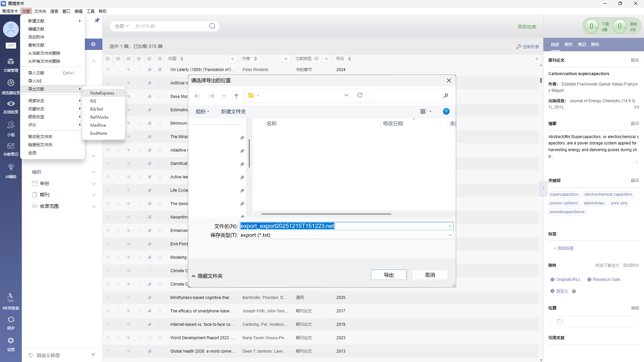Toggle star on On Liberty row
This screenshot has height=362, width=644.
tap(139, 70)
